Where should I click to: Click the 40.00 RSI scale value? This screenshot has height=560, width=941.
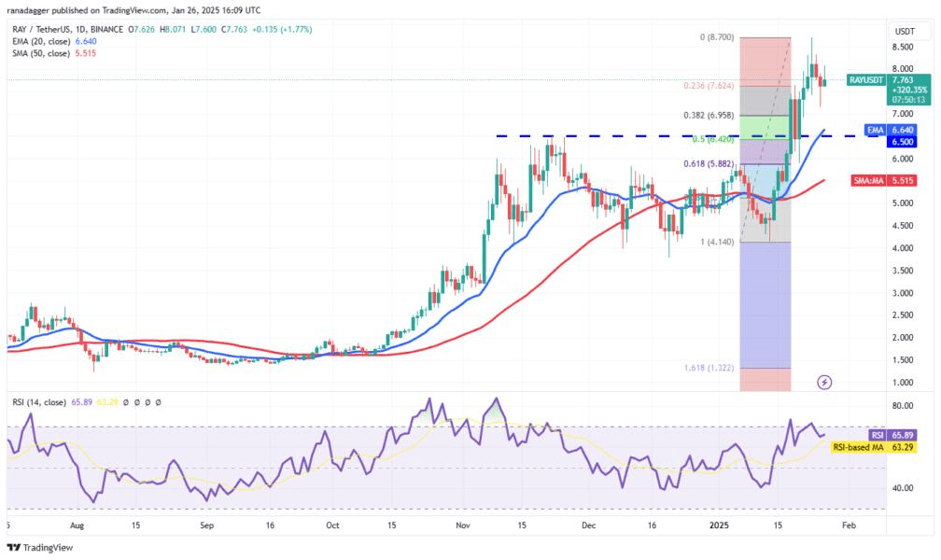click(x=903, y=488)
